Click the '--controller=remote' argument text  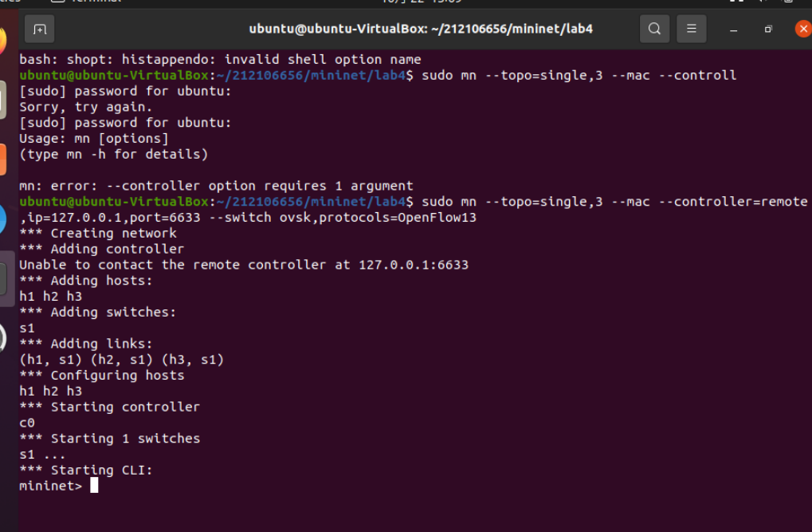click(733, 202)
